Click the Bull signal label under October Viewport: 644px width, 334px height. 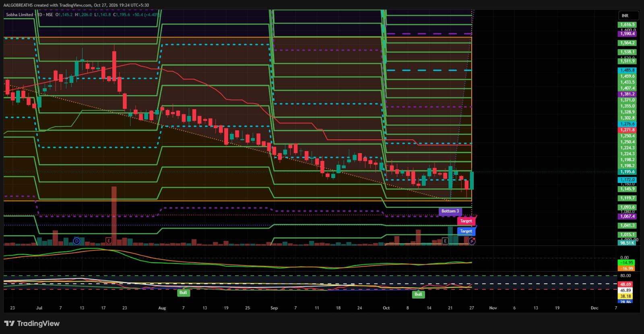[418, 294]
